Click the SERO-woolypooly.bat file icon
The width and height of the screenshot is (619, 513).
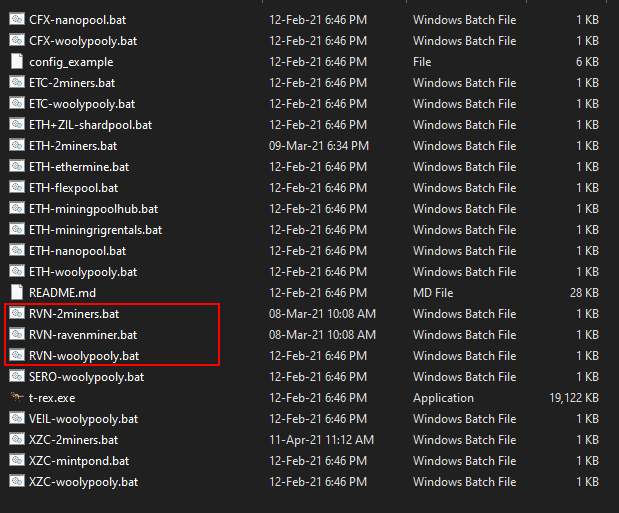pos(17,377)
